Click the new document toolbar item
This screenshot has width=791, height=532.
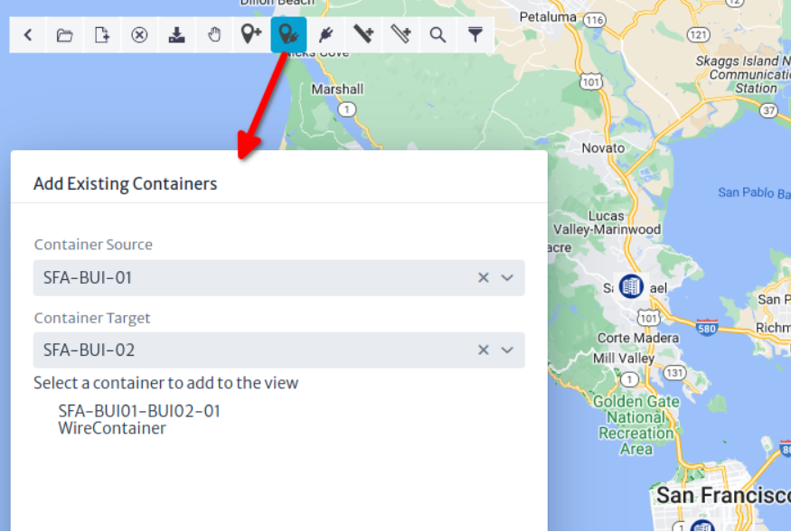coord(101,34)
